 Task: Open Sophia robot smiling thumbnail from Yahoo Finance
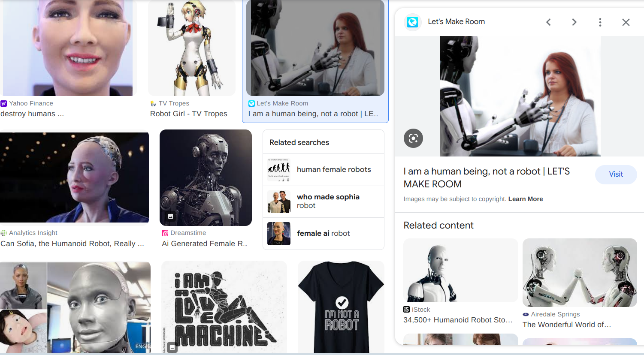pyautogui.click(x=69, y=48)
